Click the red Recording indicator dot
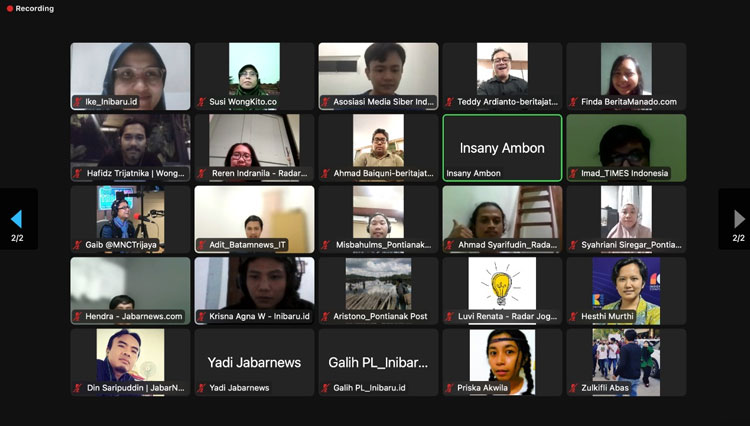This screenshot has width=750, height=426. [10, 9]
